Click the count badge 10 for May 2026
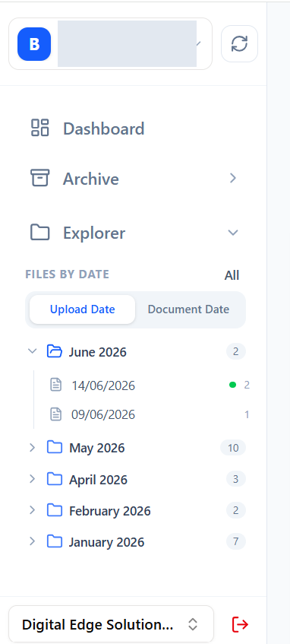This screenshot has height=644, width=290. [233, 447]
